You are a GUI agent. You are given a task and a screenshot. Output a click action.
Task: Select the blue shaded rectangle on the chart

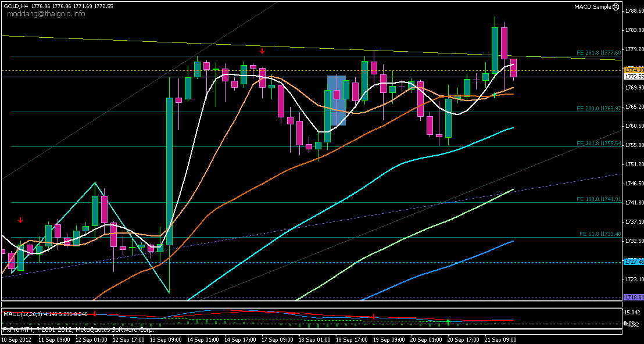pos(337,100)
